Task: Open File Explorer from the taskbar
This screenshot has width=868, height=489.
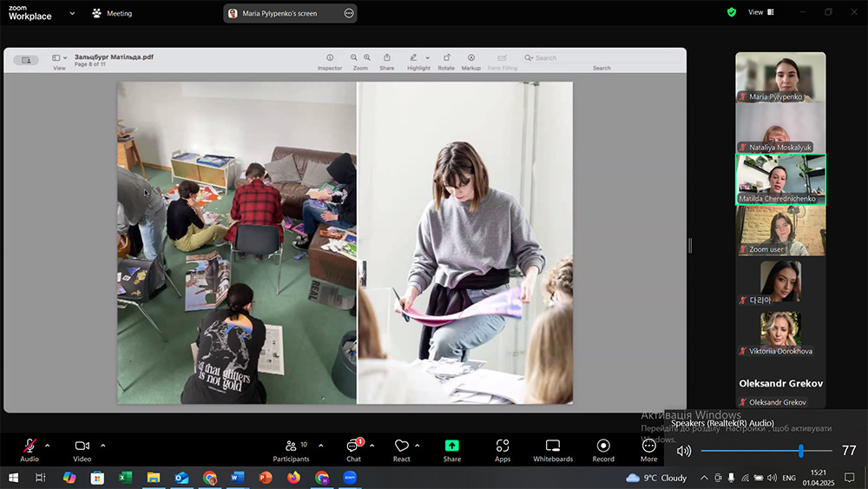Action: 154,478
